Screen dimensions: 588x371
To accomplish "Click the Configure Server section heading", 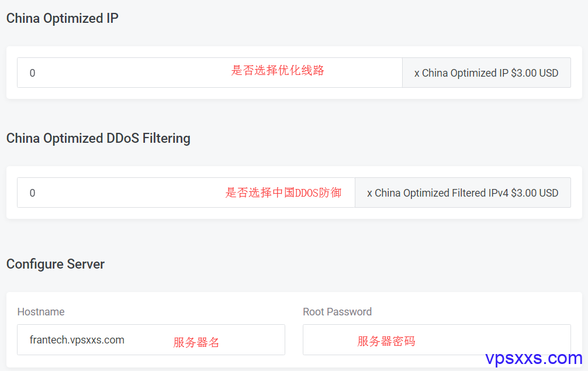I will (x=56, y=264).
